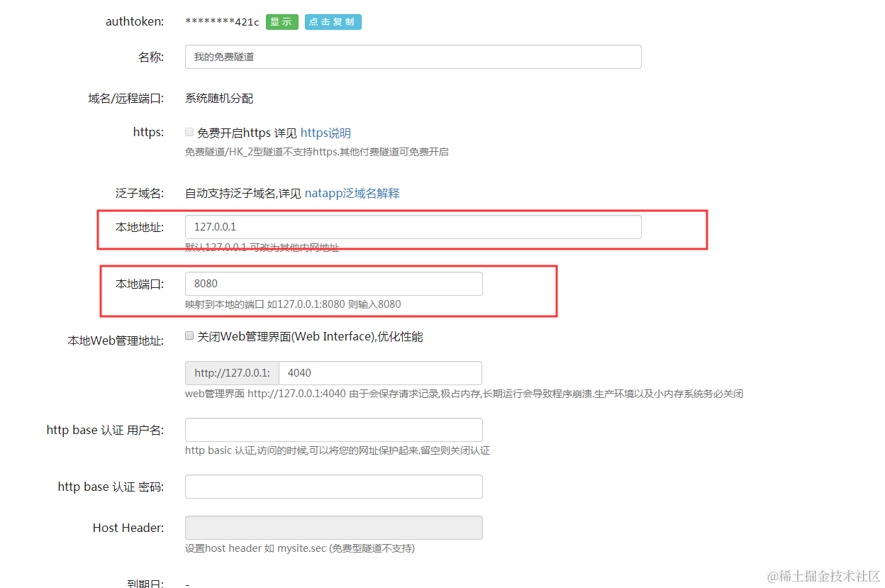Click the disabled Host Header input

coord(333,528)
